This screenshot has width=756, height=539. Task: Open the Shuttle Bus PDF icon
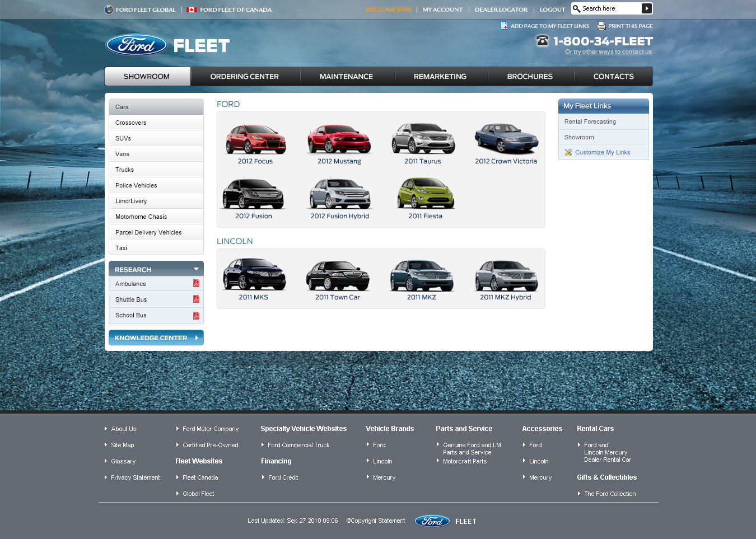click(196, 299)
